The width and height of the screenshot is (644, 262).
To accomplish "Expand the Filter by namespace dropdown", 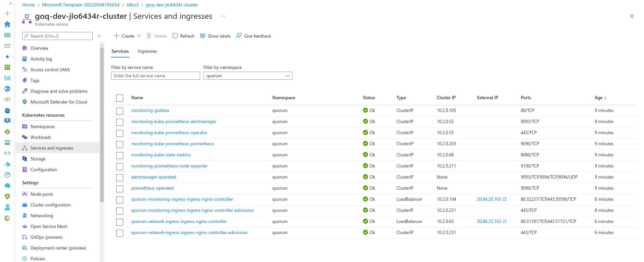I will pyautogui.click(x=248, y=76).
